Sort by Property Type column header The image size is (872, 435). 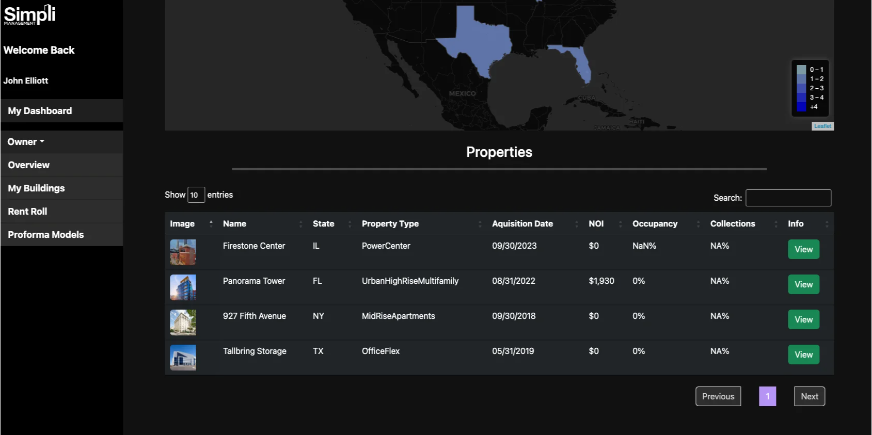pyautogui.click(x=390, y=224)
